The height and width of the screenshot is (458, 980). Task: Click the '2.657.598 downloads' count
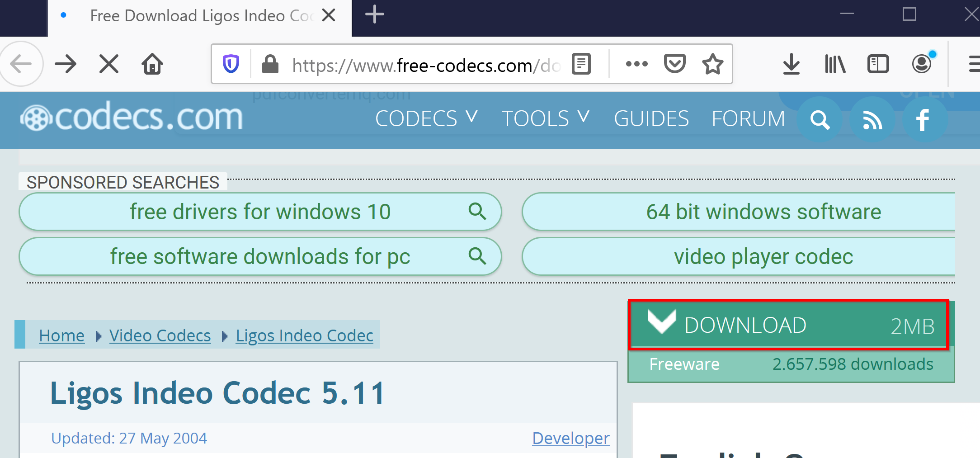click(x=853, y=364)
